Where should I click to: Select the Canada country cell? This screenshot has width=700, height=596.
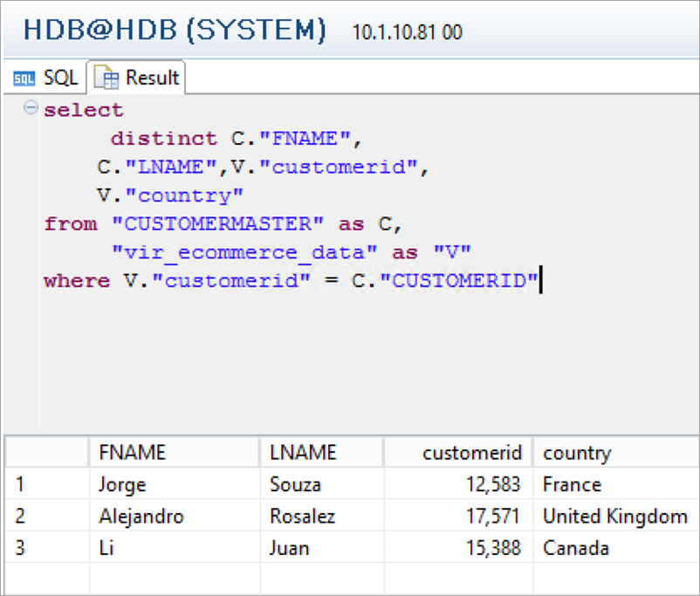616,548
